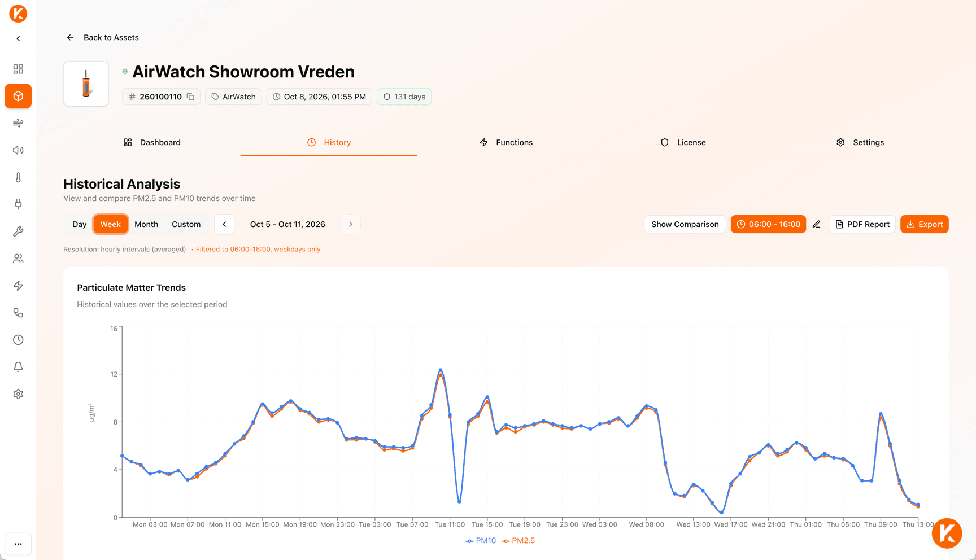
Task: Open the lightning bolt sidebar icon
Action: [x=18, y=286]
